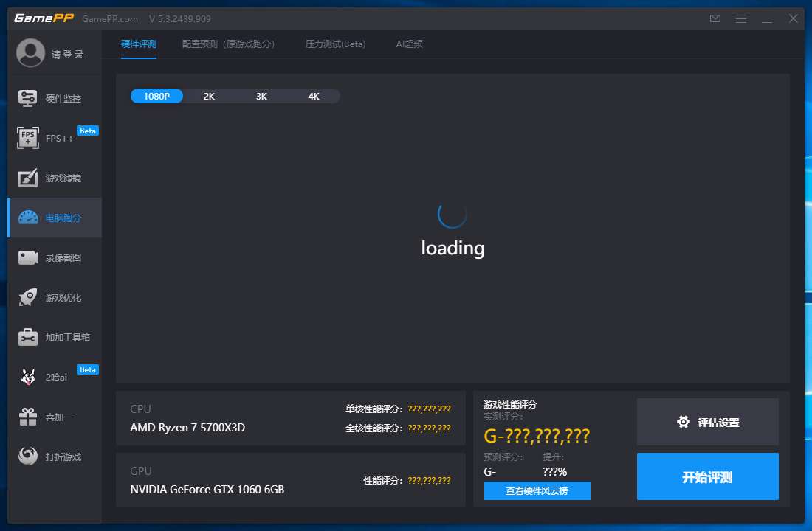Click the 硬件监控 sidebar label

coord(63,98)
